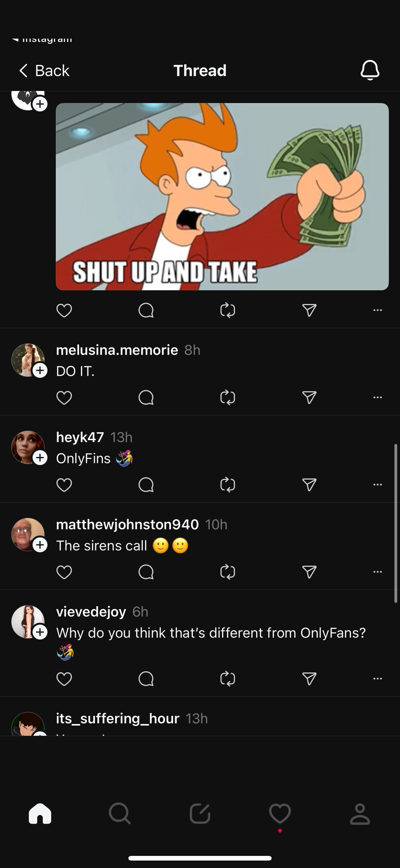Open thread notifications bell
400x868 pixels.
[x=370, y=70]
